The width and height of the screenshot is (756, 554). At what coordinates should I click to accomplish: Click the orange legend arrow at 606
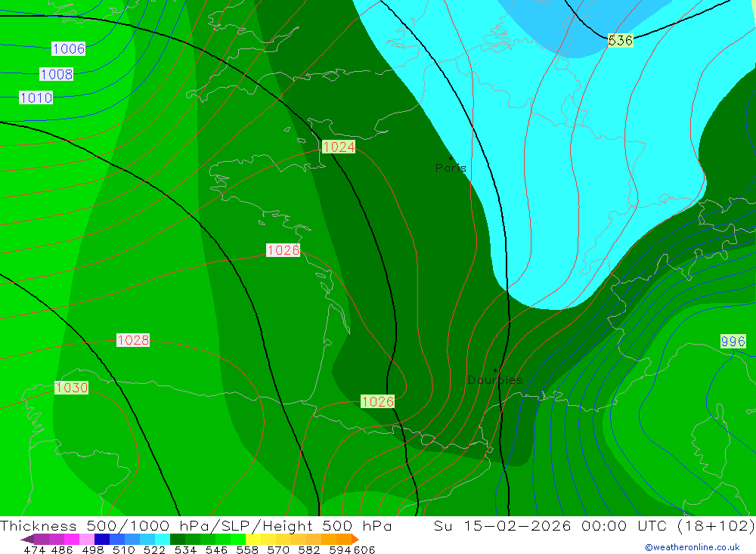pos(355,539)
